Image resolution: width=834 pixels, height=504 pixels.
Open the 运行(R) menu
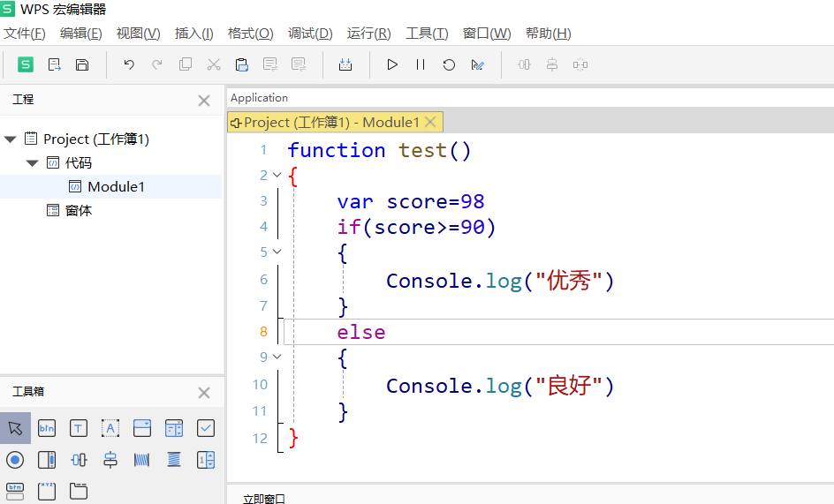tap(368, 34)
